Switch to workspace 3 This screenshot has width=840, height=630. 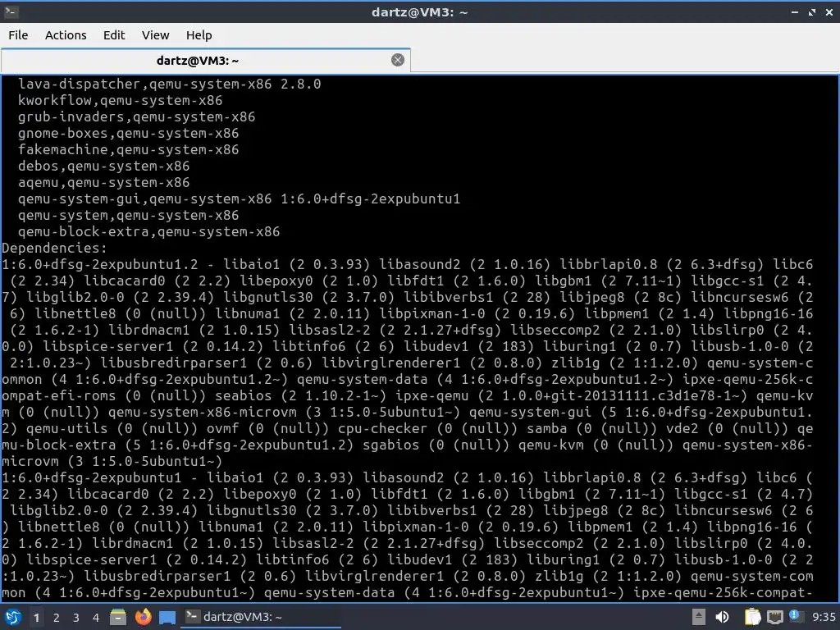(x=76, y=618)
